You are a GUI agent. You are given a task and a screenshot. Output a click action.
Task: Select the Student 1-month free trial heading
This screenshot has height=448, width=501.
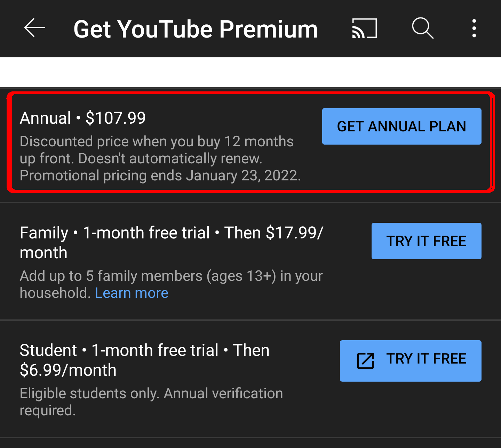tap(145, 360)
